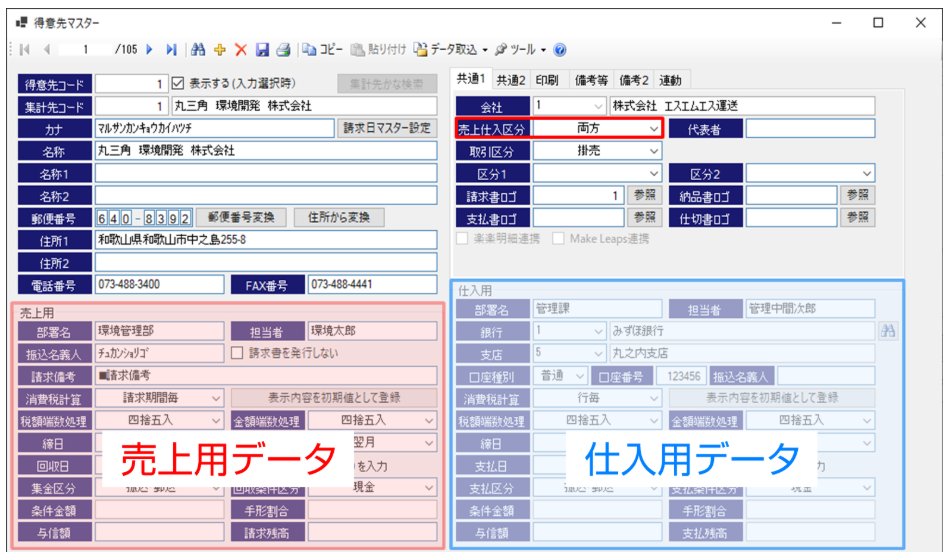Click the 貼り付け toolbar button
This screenshot has width=952, height=558.
pyautogui.click(x=378, y=50)
